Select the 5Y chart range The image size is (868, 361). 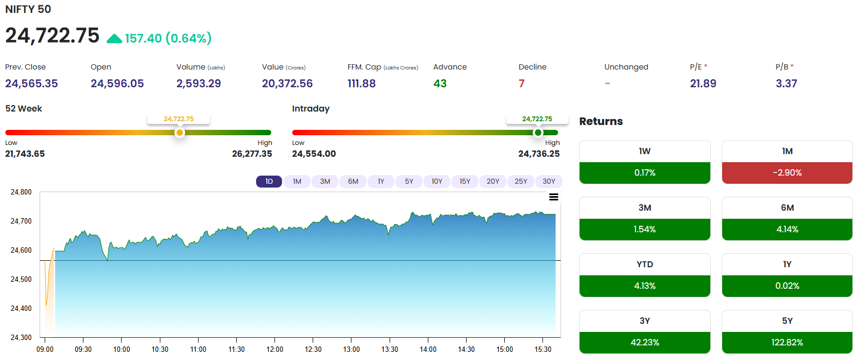coord(409,182)
